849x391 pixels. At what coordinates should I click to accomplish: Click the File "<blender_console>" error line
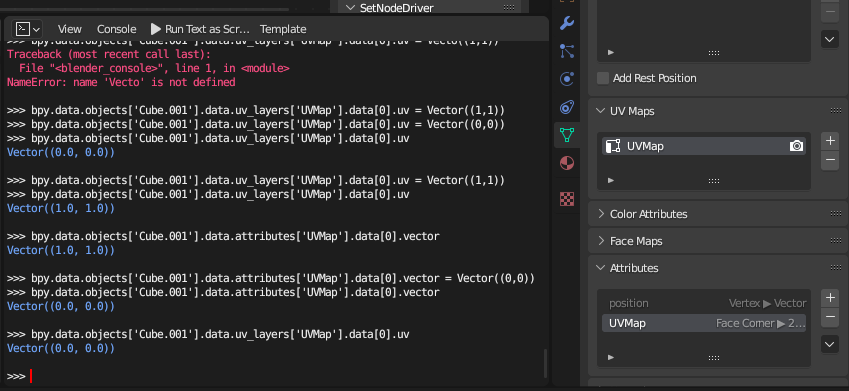click(154, 69)
